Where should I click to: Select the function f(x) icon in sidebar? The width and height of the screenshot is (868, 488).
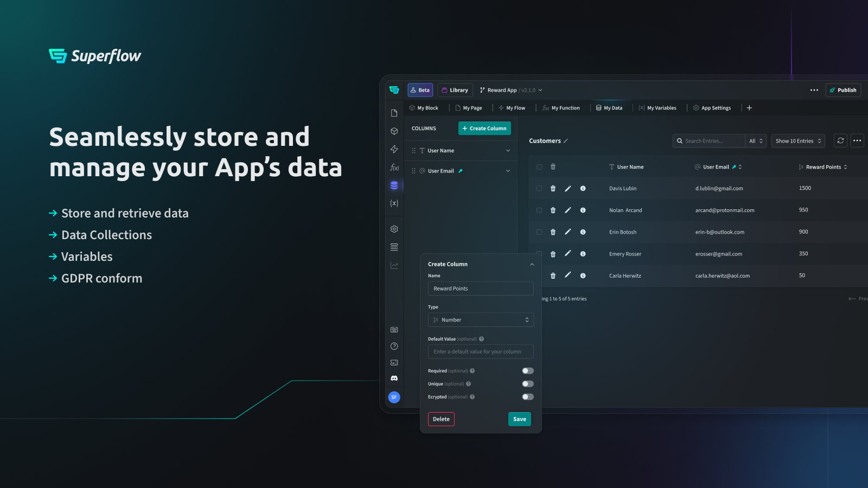click(x=394, y=168)
